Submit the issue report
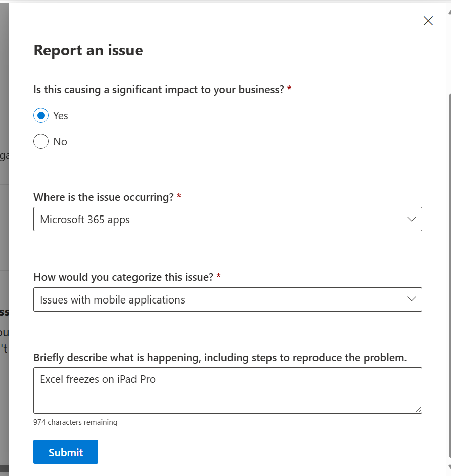The image size is (451, 476). tap(66, 452)
